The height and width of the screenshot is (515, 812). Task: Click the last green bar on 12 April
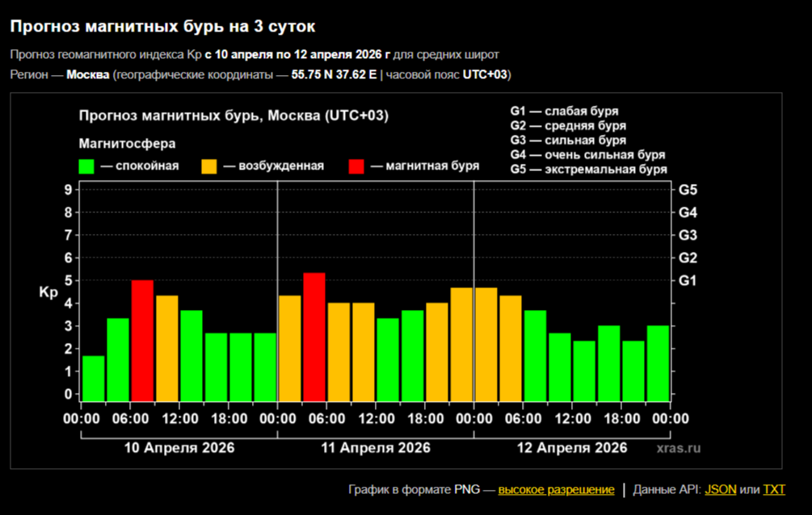(x=658, y=363)
